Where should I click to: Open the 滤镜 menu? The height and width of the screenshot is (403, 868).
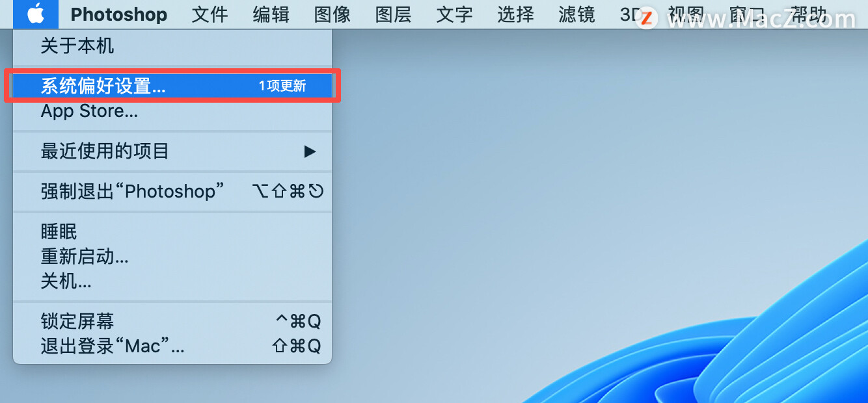click(x=576, y=14)
